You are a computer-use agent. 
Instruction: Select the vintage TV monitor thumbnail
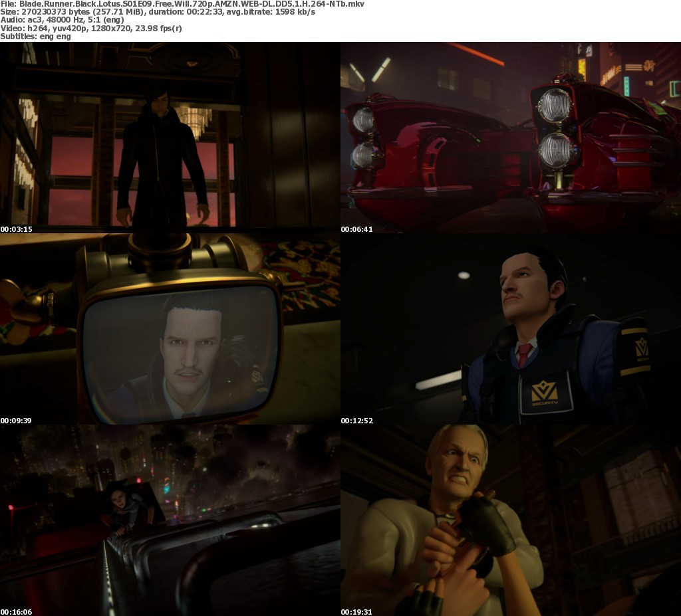[x=170, y=329]
